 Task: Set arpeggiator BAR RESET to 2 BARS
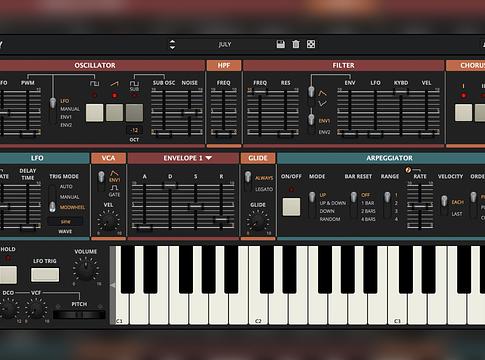pyautogui.click(x=368, y=211)
